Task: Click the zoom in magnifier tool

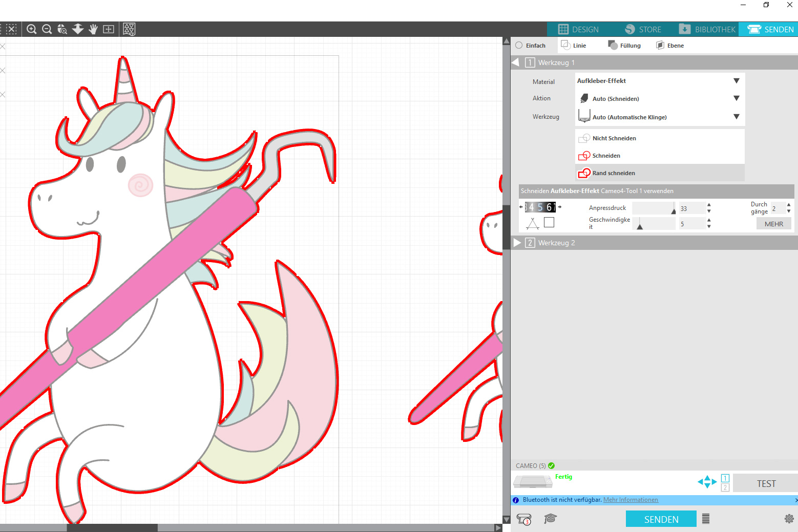Action: click(31, 29)
